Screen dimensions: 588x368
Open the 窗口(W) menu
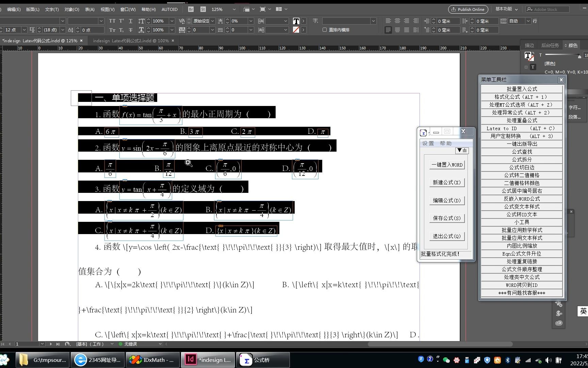(x=128, y=9)
